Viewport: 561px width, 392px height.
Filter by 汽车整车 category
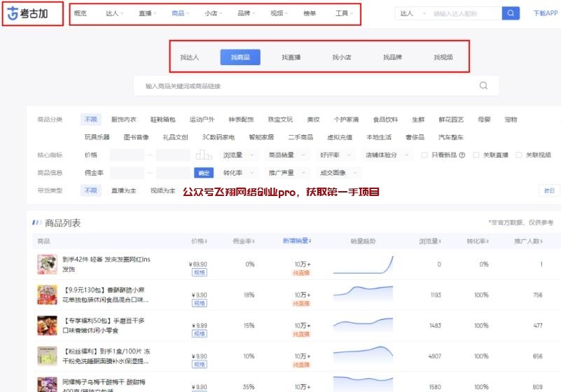[451, 137]
